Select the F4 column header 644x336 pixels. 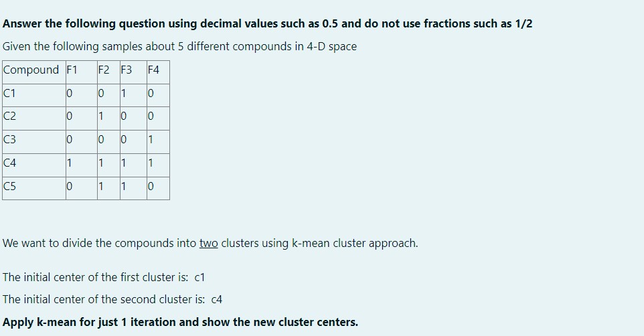point(158,72)
